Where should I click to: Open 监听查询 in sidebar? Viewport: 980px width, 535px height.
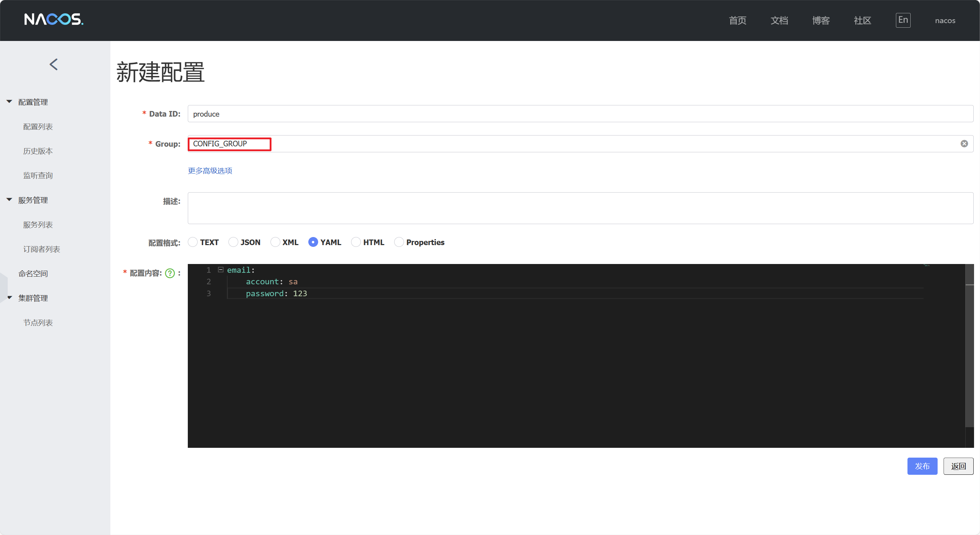[38, 175]
